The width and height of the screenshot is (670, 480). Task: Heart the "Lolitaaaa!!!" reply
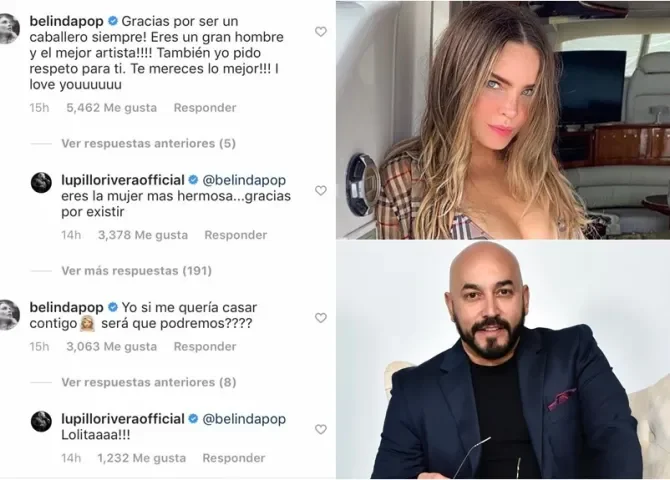(320, 429)
